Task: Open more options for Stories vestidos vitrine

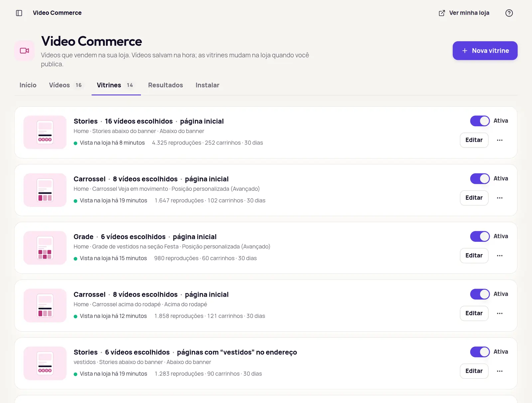Action: coord(499,371)
